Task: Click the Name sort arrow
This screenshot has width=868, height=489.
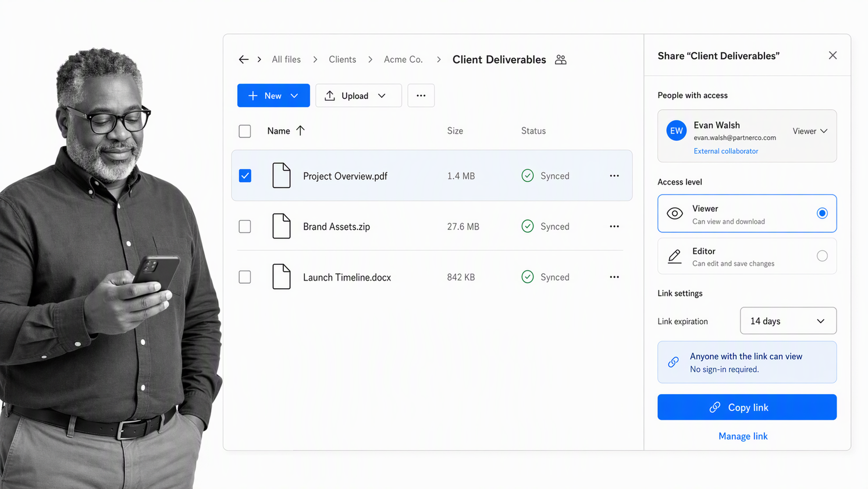Action: (x=300, y=130)
